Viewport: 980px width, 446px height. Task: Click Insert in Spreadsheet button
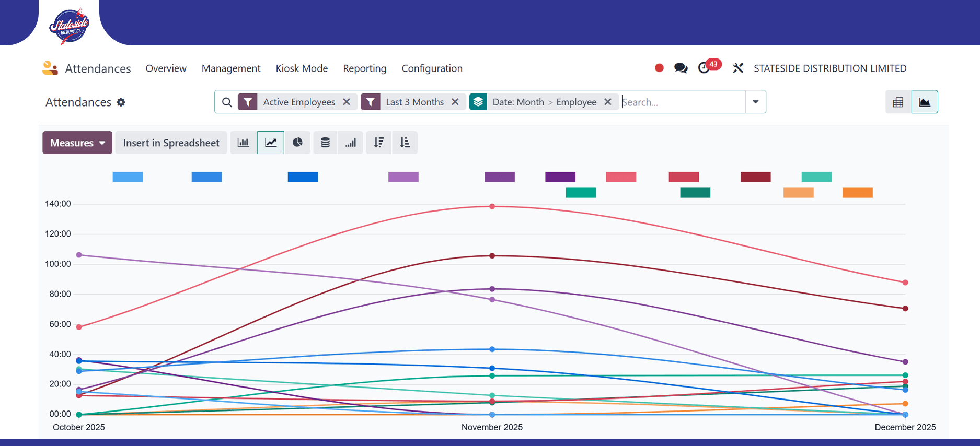click(171, 143)
